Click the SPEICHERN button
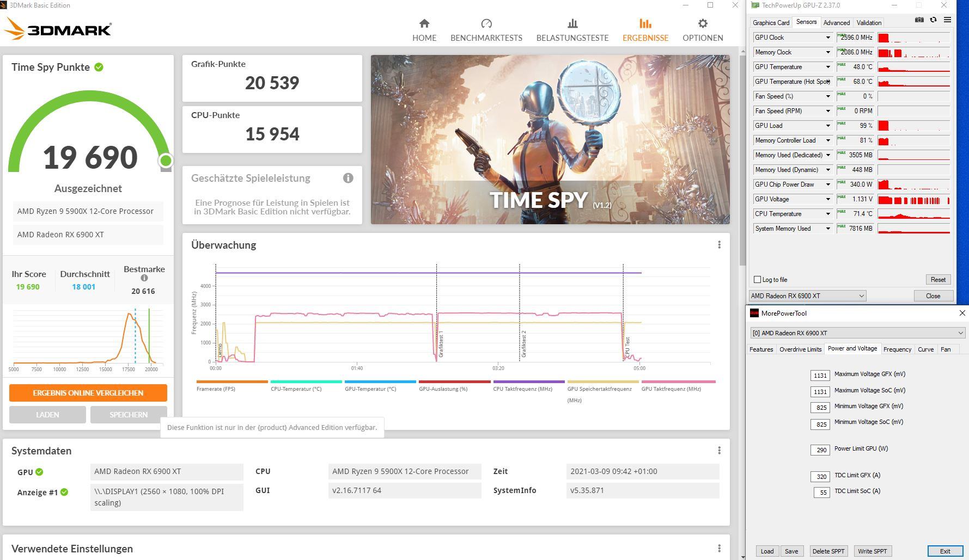 pos(129,415)
